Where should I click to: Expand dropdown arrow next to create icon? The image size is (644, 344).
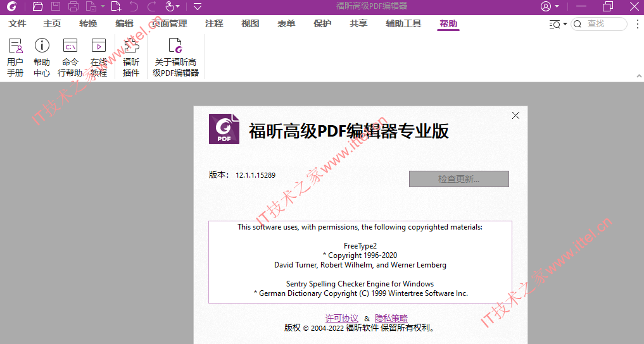coord(103,6)
